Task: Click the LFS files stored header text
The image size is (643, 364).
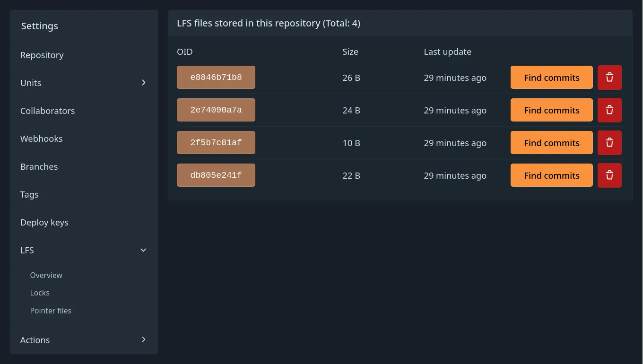Action: coord(269,23)
